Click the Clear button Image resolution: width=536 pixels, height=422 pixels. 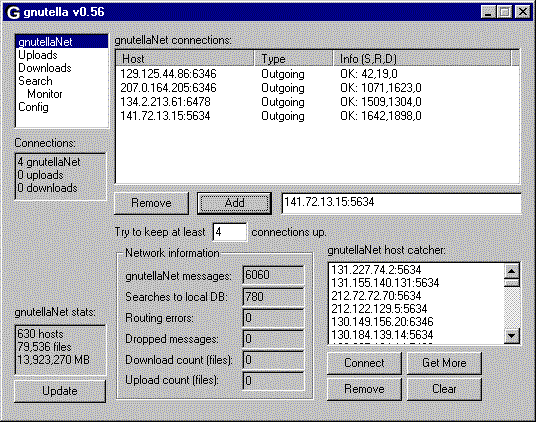coord(444,389)
